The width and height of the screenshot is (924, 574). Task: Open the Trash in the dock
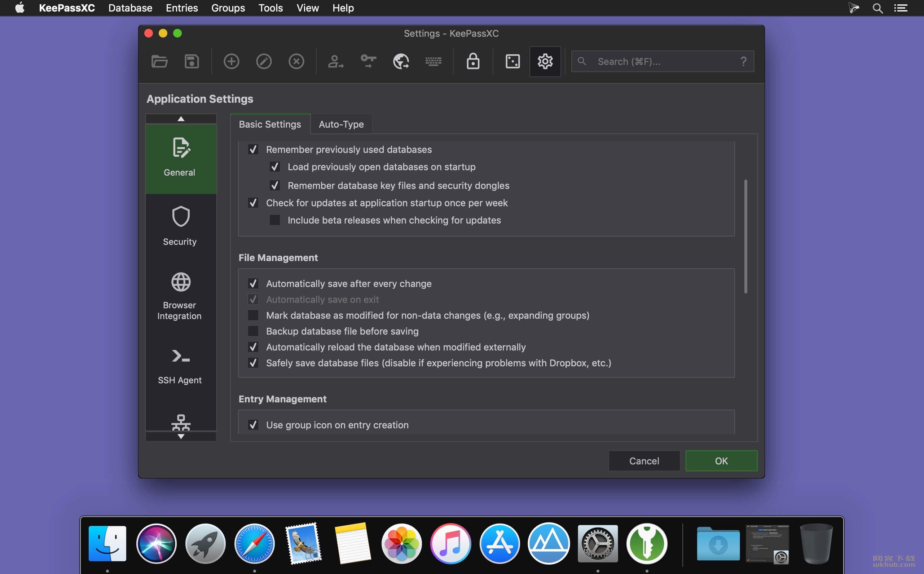coord(816,543)
